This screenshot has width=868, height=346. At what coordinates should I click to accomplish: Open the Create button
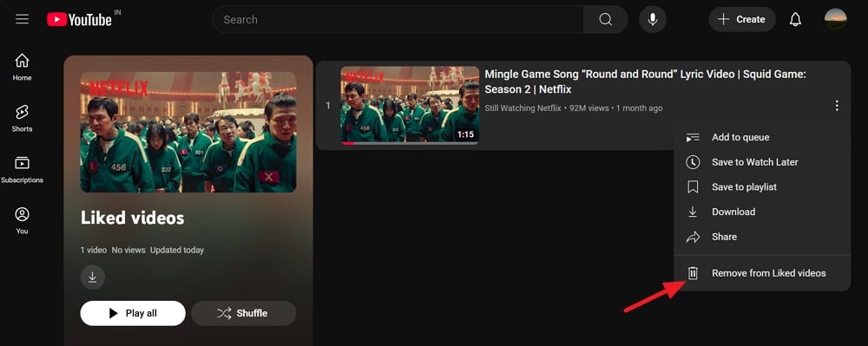tap(742, 19)
